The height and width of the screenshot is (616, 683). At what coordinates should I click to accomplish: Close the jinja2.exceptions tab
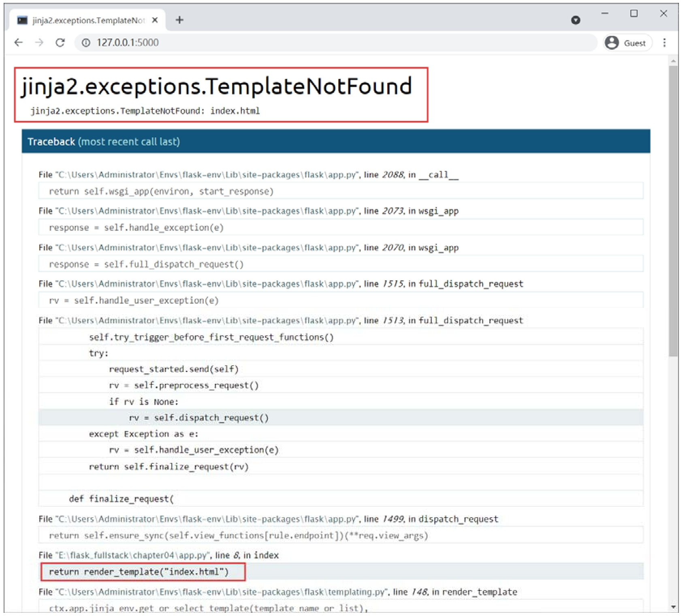(155, 20)
